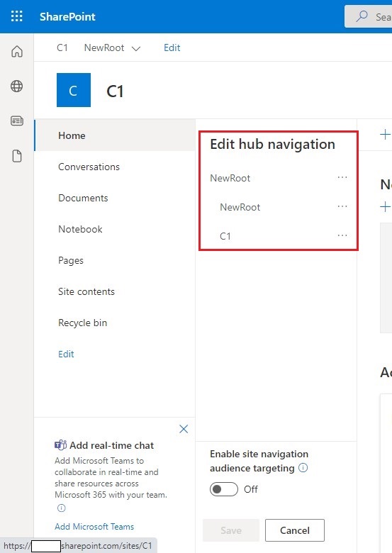Screen dimensions: 392x553
Task: Open ellipsis menu for top-level NewRoot
Action: click(x=342, y=177)
